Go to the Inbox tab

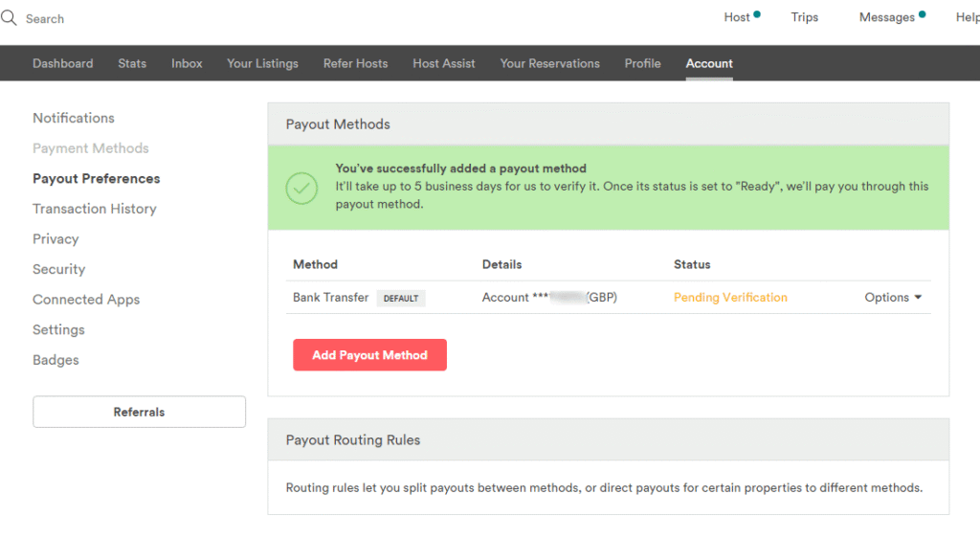tap(187, 63)
